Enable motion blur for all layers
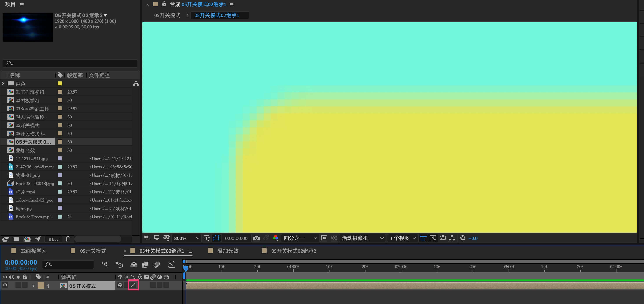Viewport: 644px width, 304px height. click(157, 265)
